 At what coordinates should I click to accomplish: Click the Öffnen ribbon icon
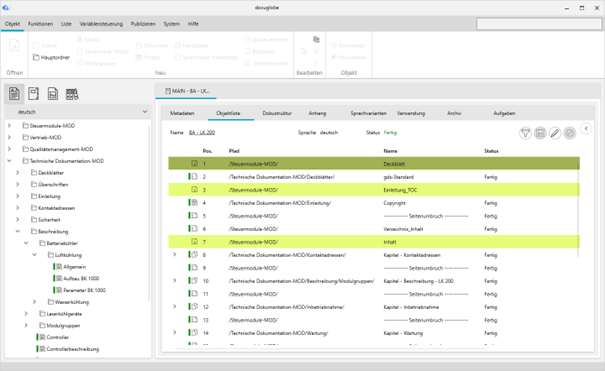tap(14, 46)
